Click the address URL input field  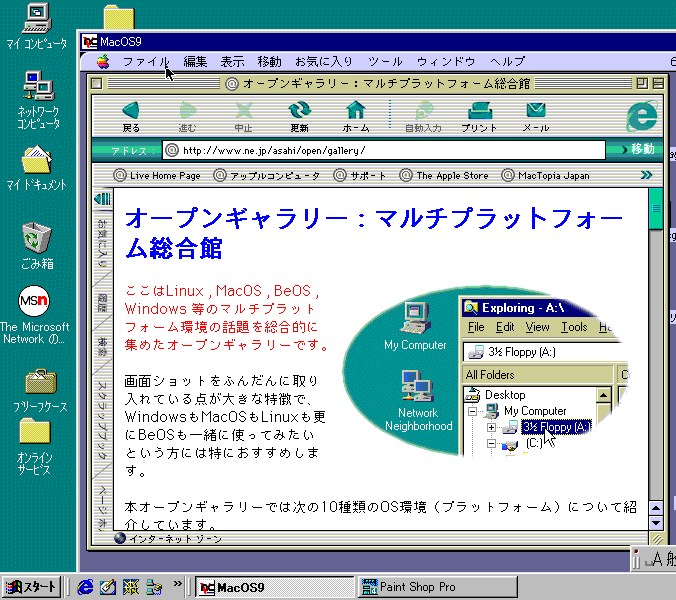pos(384,150)
